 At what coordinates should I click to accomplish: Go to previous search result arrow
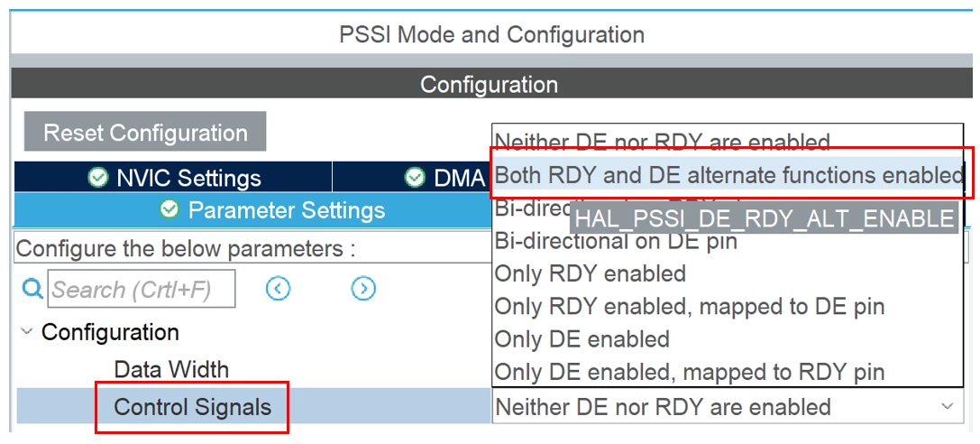[x=278, y=289]
